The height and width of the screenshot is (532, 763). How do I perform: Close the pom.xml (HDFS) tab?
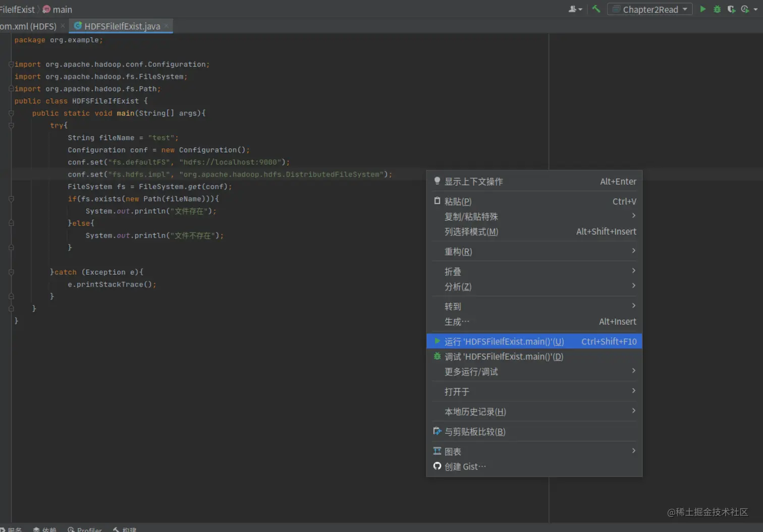63,26
